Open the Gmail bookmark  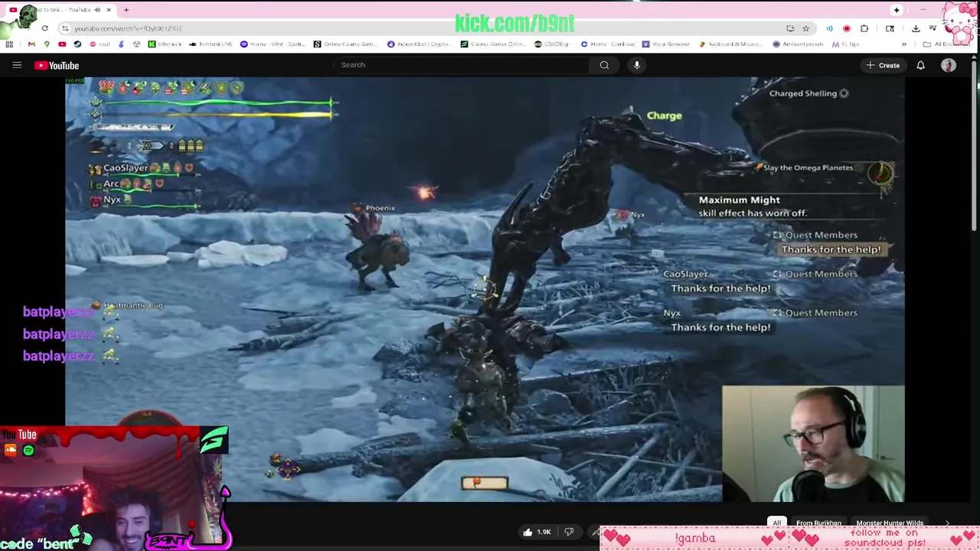click(x=31, y=44)
